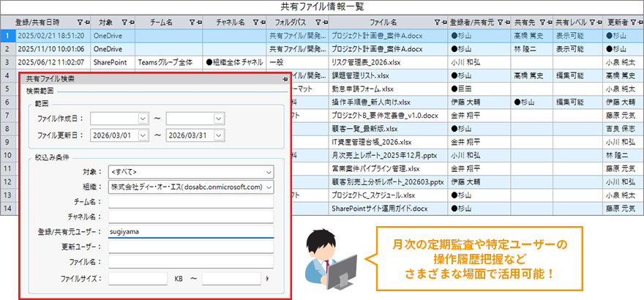Click the filter icon on 対象 column header
Screen dimensions: 644x300
(123, 23)
